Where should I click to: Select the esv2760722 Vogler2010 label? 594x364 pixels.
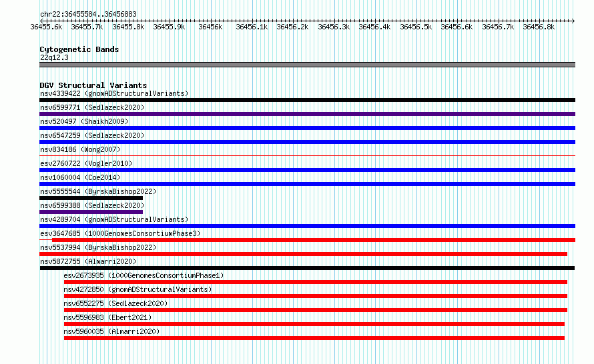pyautogui.click(x=86, y=163)
